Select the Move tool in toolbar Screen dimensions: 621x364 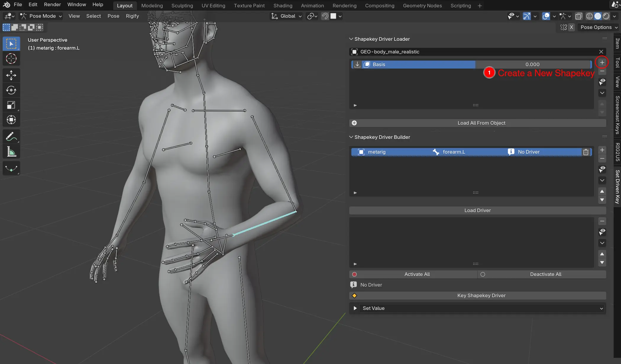(11, 75)
